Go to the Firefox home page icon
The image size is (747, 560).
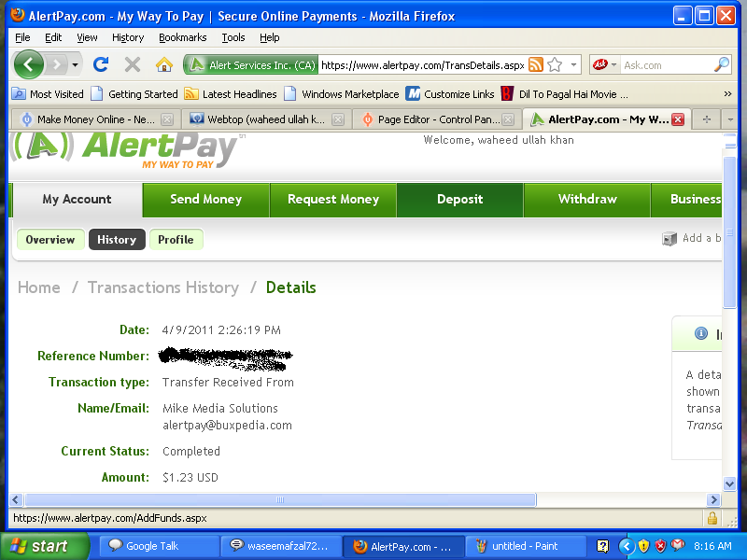[164, 64]
